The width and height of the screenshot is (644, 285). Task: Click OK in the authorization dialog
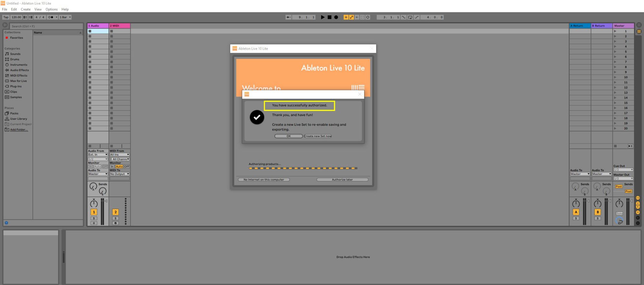click(x=289, y=136)
